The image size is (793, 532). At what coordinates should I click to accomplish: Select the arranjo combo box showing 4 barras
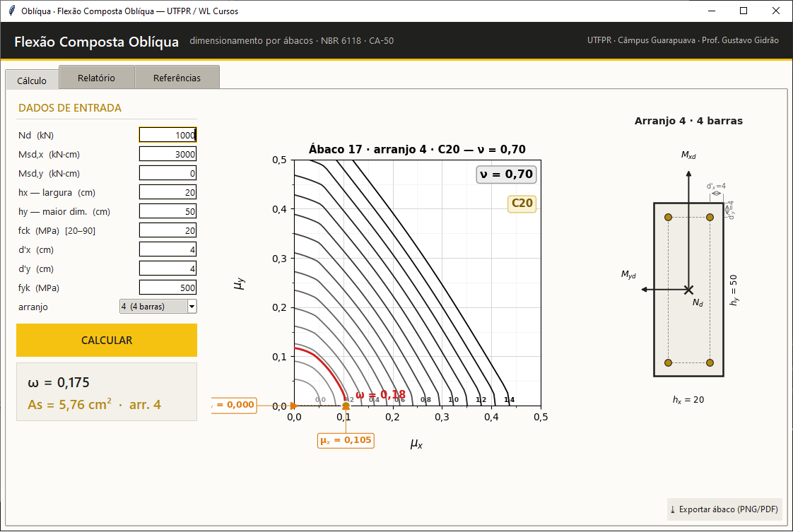158,307
